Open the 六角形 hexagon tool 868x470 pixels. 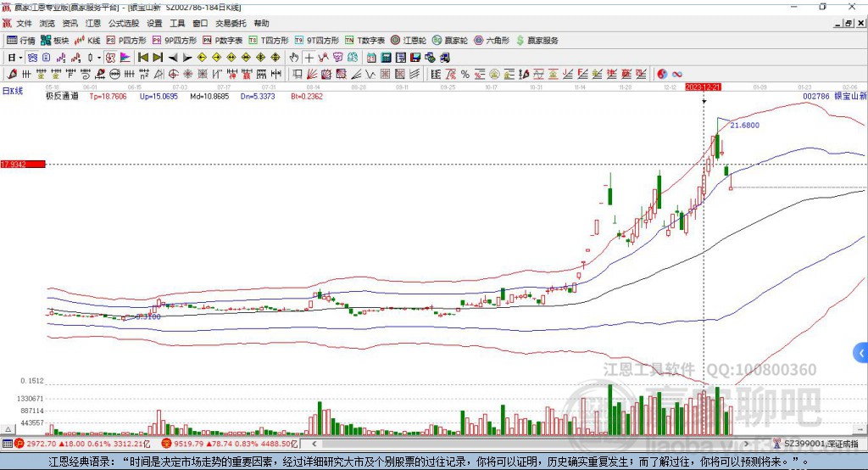tap(492, 40)
